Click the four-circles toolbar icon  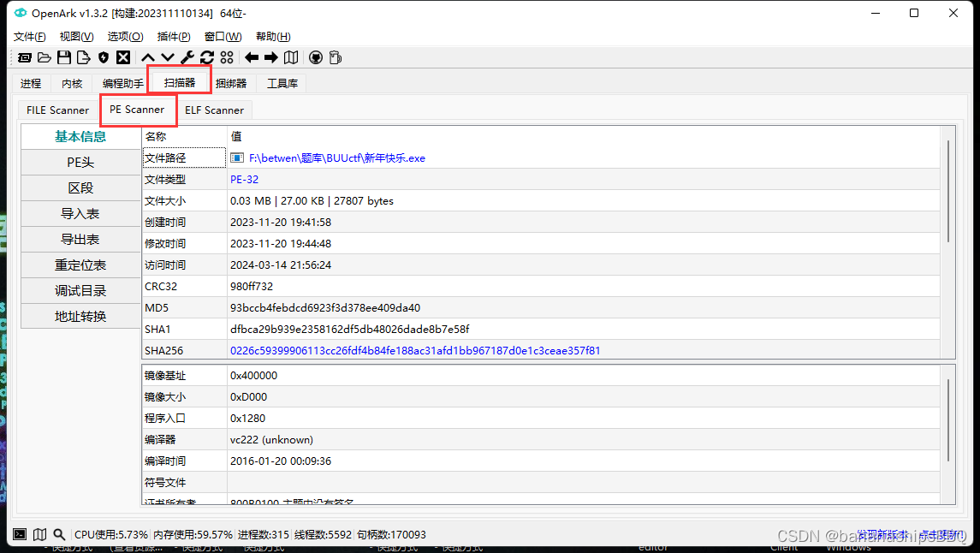[227, 57]
